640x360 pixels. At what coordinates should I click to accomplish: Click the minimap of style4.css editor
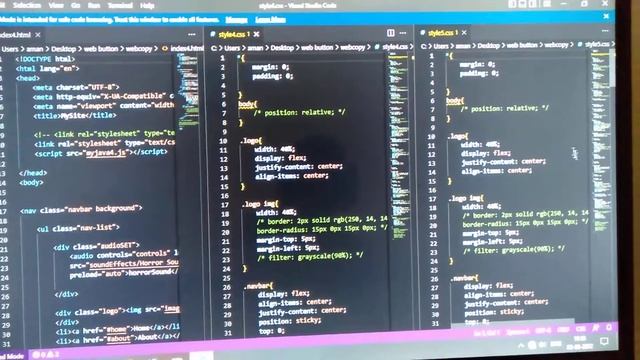coord(399,147)
